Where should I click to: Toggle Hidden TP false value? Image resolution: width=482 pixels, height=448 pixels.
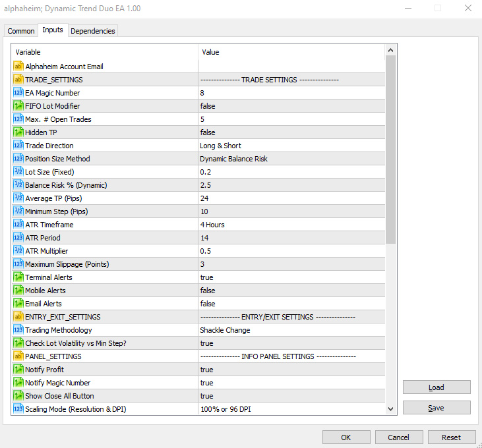tap(291, 132)
